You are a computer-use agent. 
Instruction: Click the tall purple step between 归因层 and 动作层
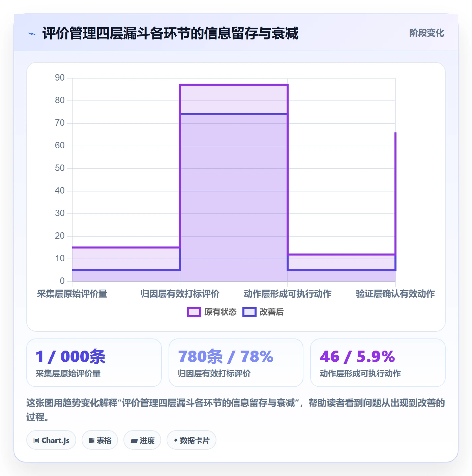(234, 183)
